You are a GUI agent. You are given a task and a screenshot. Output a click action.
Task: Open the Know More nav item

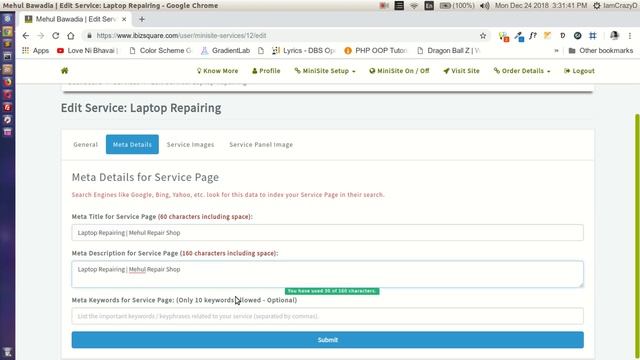[x=218, y=71]
